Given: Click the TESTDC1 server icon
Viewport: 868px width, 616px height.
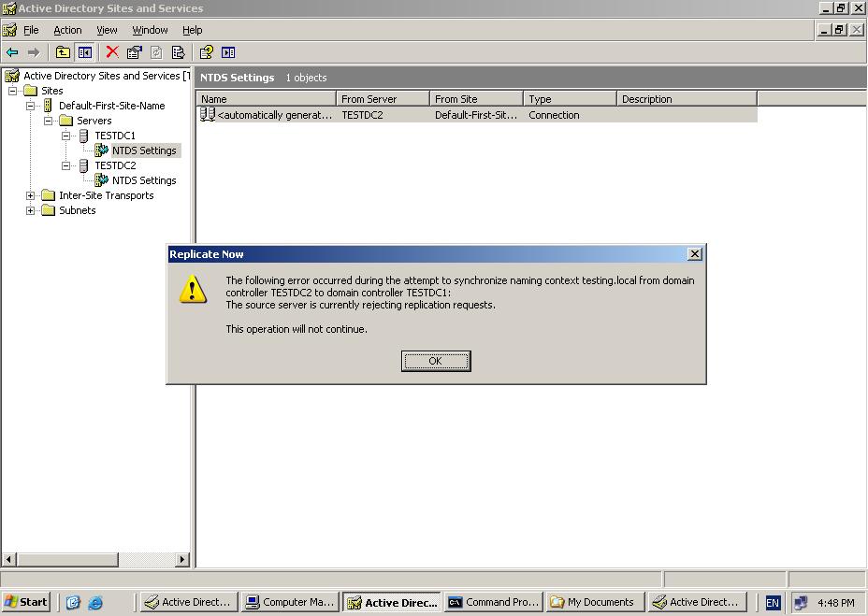Looking at the screenshot, I should pyautogui.click(x=83, y=136).
